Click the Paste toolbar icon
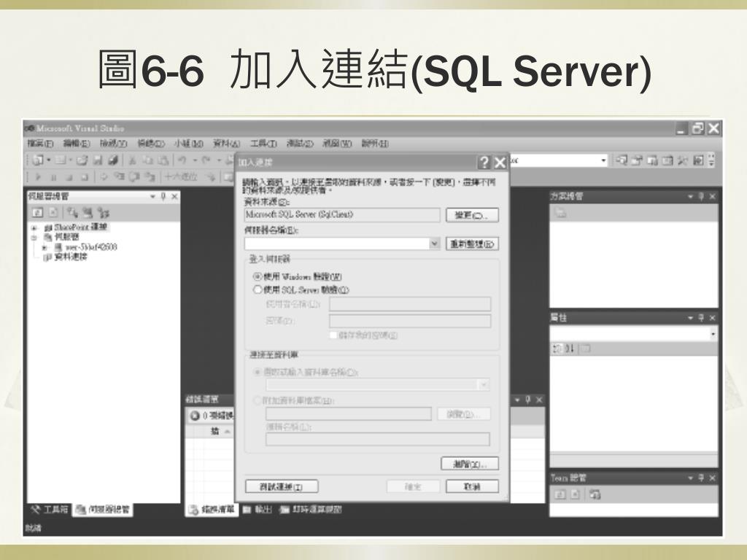 click(163, 160)
